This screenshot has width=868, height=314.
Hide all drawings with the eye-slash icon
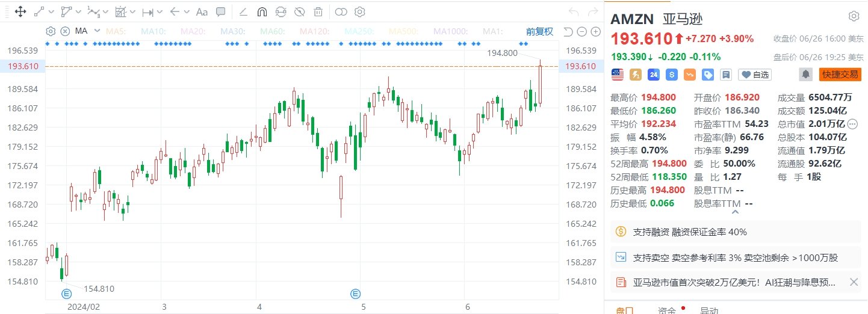tap(299, 11)
